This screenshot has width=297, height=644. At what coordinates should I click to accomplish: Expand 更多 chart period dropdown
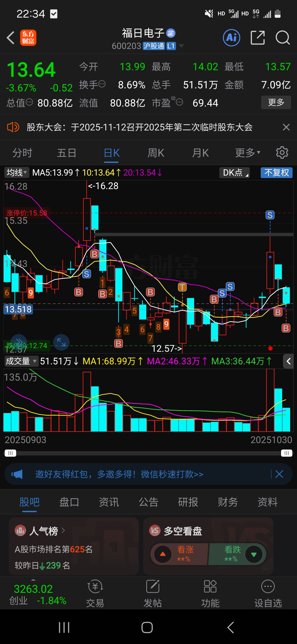[x=248, y=153]
